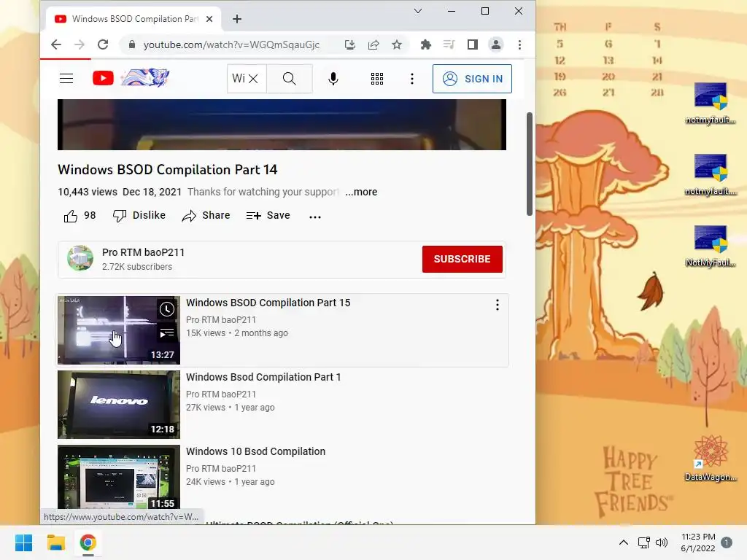Open Windows 10 Bsod Compilation title
The height and width of the screenshot is (560, 747).
pos(255,451)
